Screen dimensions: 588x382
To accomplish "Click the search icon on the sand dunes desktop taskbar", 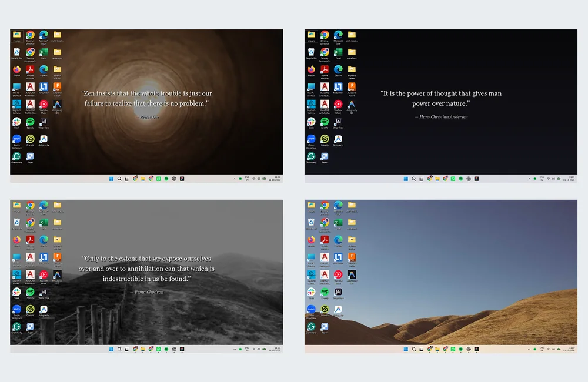I will click(x=413, y=349).
